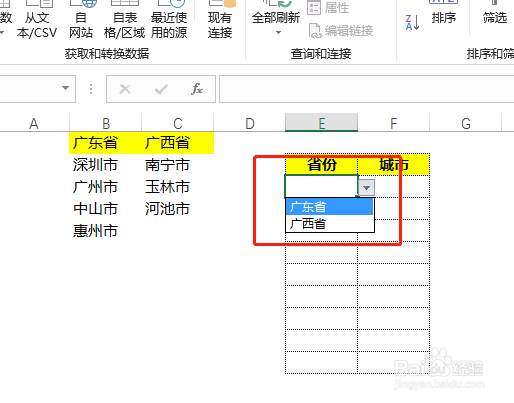
Task: Click the 省份 header cell
Action: point(322,165)
